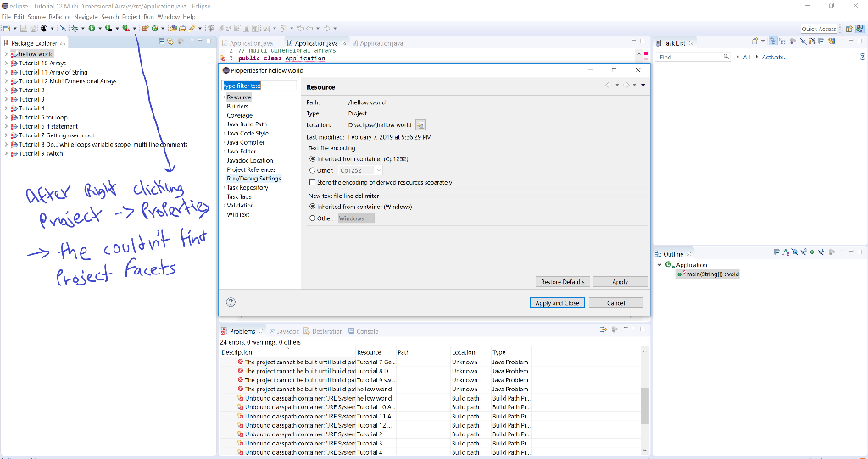Open Properties dialog view menu arrow
868x459 pixels.
(643, 86)
